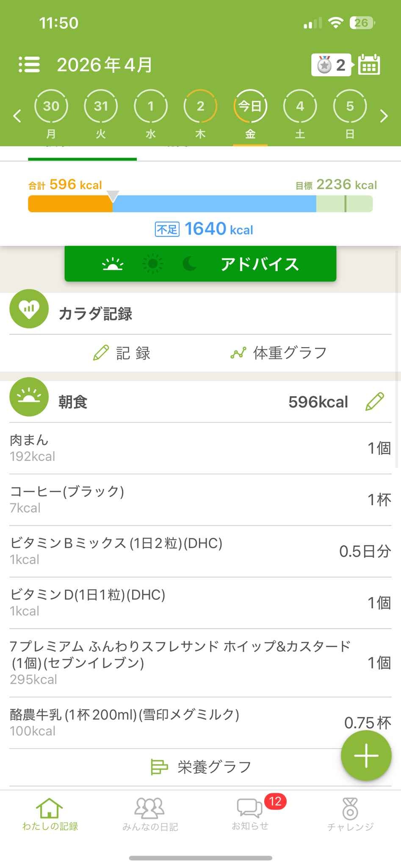Go to previous week arrow
Screen dimensions: 401x868
coord(17,116)
